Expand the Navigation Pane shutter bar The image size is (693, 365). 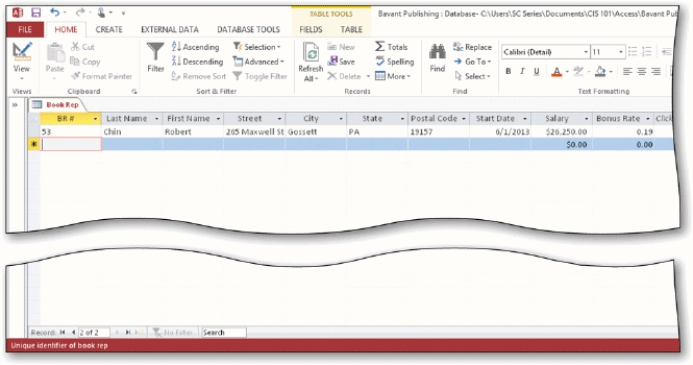pyautogui.click(x=15, y=105)
